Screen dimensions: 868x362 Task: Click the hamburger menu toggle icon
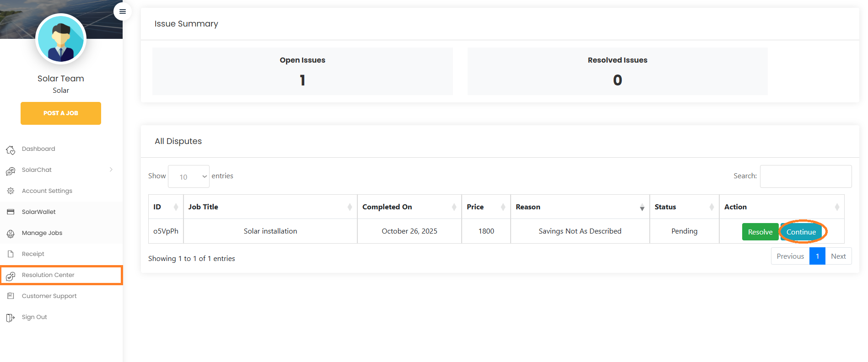click(x=122, y=11)
